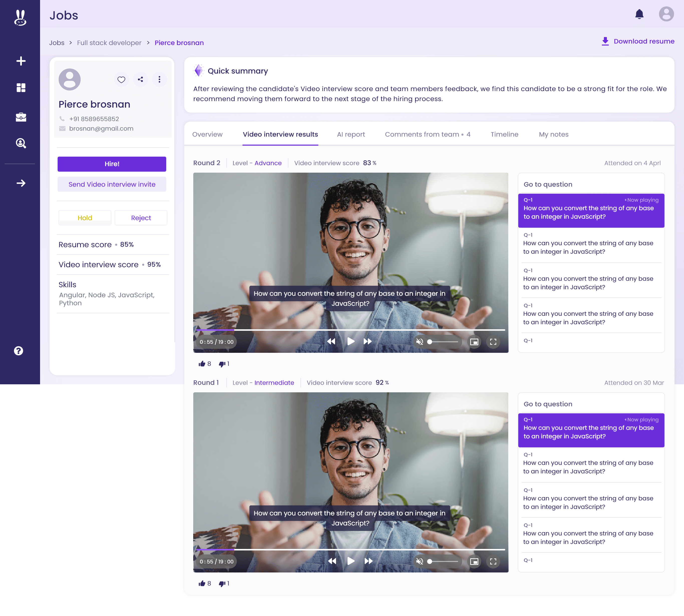This screenshot has width=684, height=616.
Task: Click the notification bell icon
Action: [639, 14]
